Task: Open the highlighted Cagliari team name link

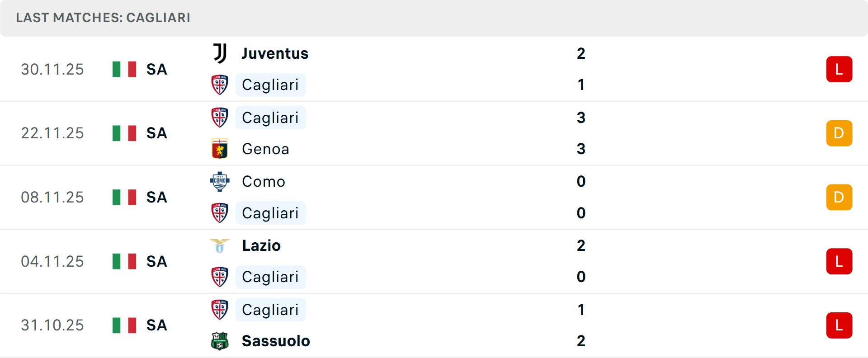Action: pyautogui.click(x=270, y=85)
